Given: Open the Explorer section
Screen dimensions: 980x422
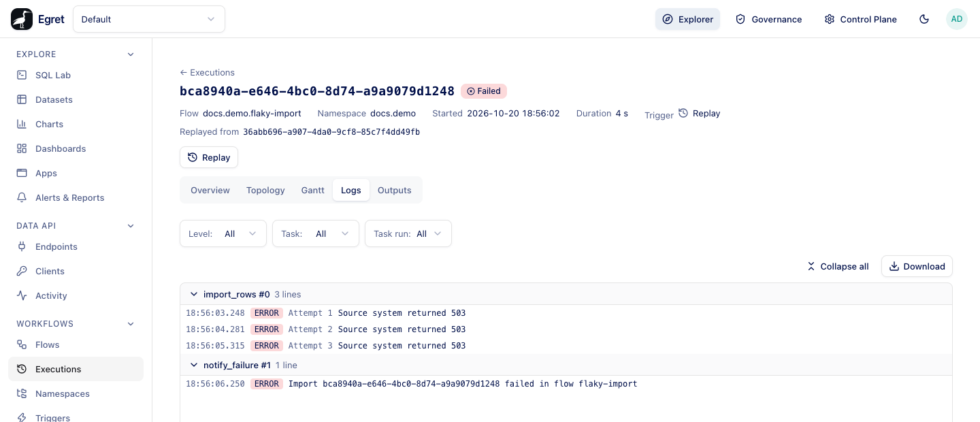Looking at the screenshot, I should (x=687, y=19).
